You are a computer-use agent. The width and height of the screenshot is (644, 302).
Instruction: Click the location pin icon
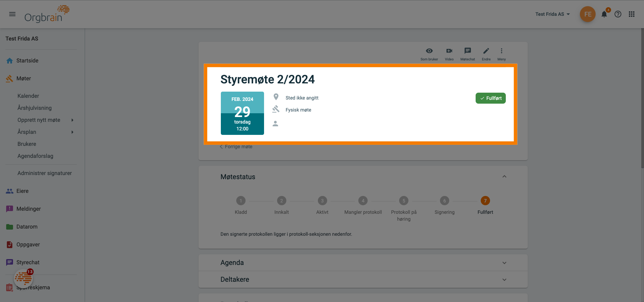[x=276, y=97]
